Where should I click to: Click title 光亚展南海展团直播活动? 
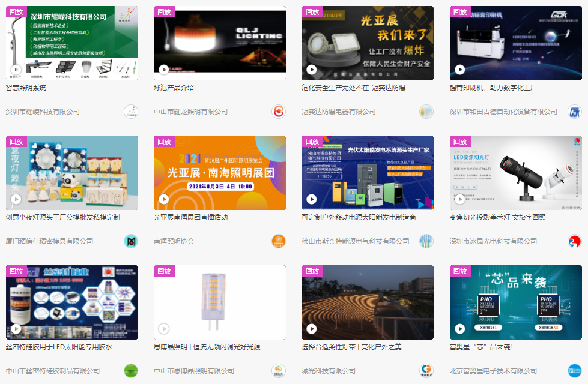pos(190,217)
